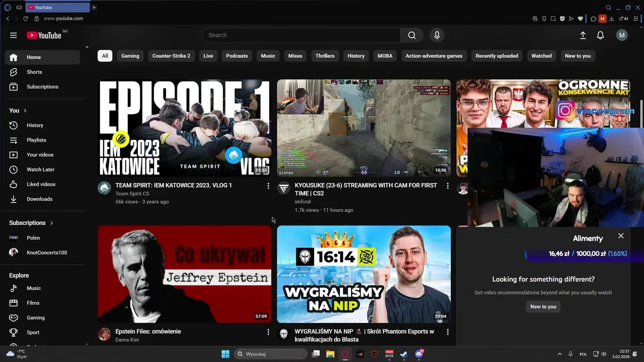This screenshot has width=644, height=362.
Task: Open Your videos in the sidebar
Action: pyautogui.click(x=42, y=155)
